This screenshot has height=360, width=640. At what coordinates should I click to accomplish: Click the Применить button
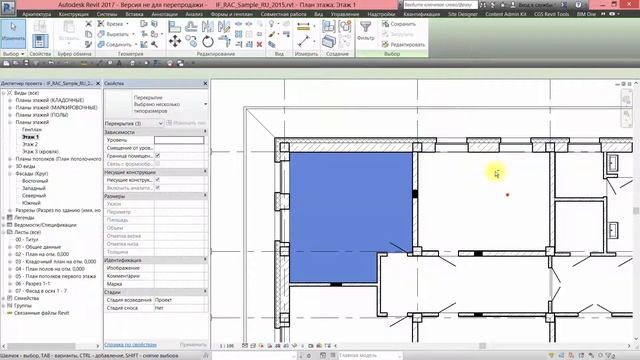(193, 345)
